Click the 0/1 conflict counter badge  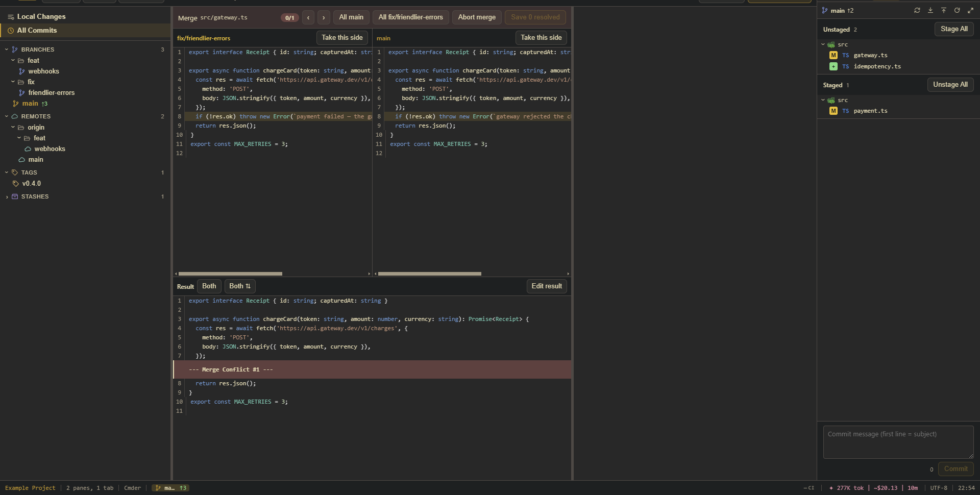289,18
